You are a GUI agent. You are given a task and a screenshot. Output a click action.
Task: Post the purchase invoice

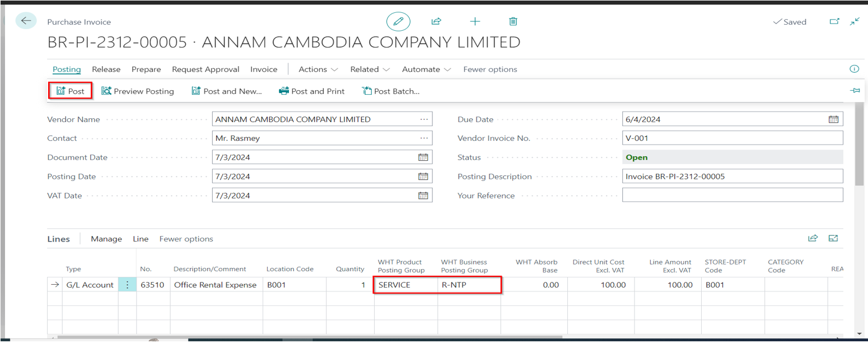(71, 91)
